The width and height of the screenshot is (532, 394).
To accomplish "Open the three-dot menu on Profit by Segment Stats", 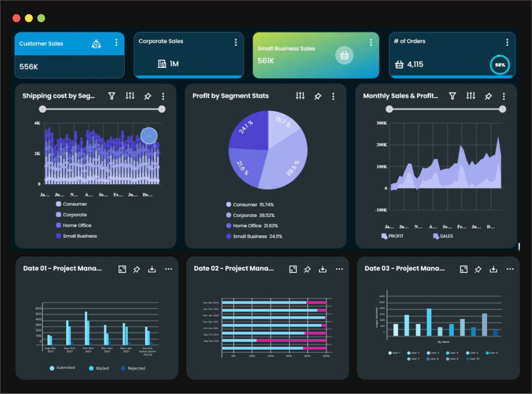I will click(x=334, y=96).
